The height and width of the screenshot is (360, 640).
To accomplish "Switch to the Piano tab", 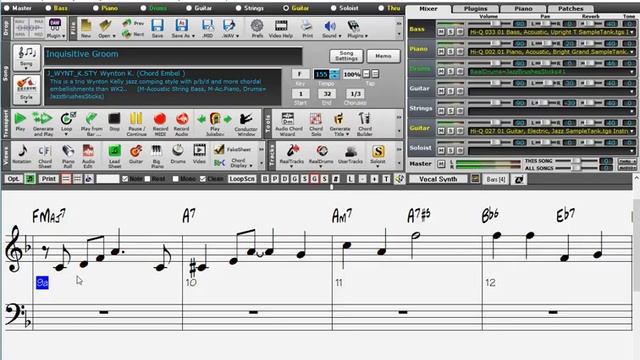I will coord(523,9).
